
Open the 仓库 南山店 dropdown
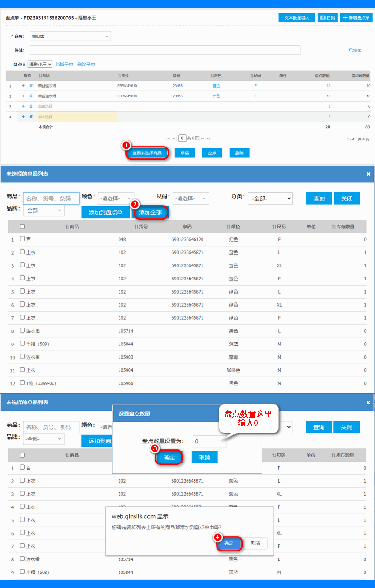70,36
